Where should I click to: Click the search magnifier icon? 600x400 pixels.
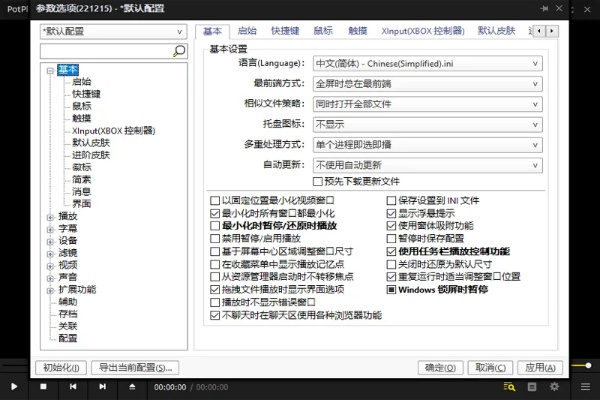click(179, 50)
